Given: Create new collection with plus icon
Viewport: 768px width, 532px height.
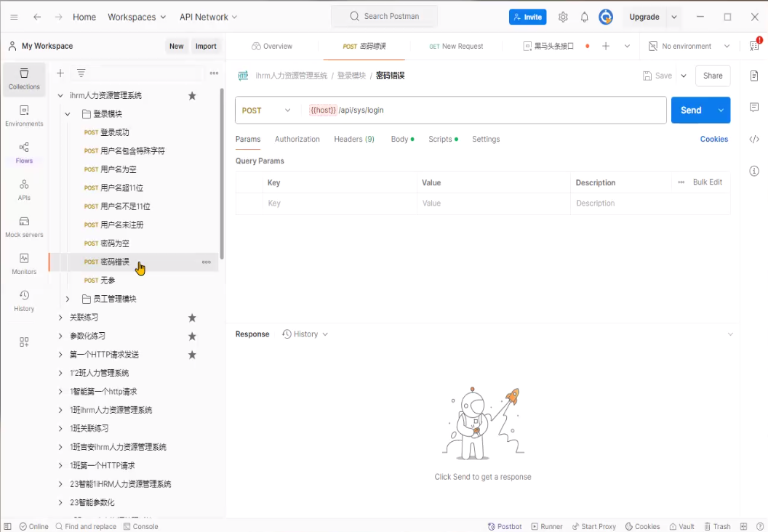Looking at the screenshot, I should [x=60, y=73].
